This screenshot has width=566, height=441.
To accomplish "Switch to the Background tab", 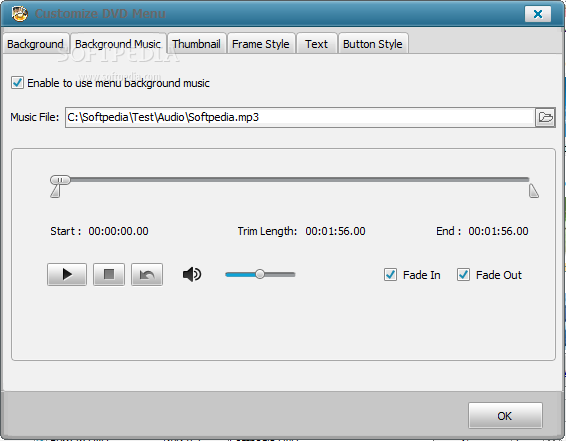I will pos(35,44).
